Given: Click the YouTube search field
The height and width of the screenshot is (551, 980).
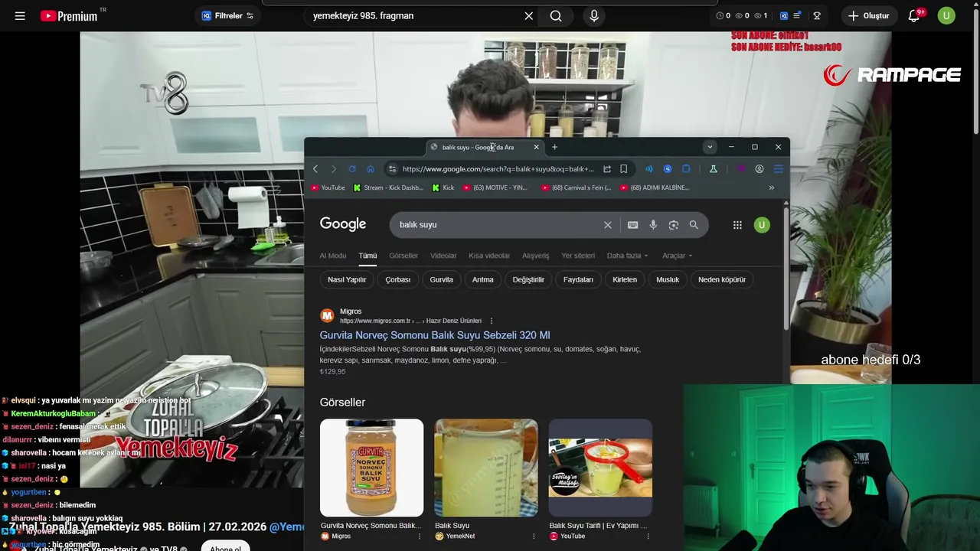Looking at the screenshot, I should click(x=413, y=15).
